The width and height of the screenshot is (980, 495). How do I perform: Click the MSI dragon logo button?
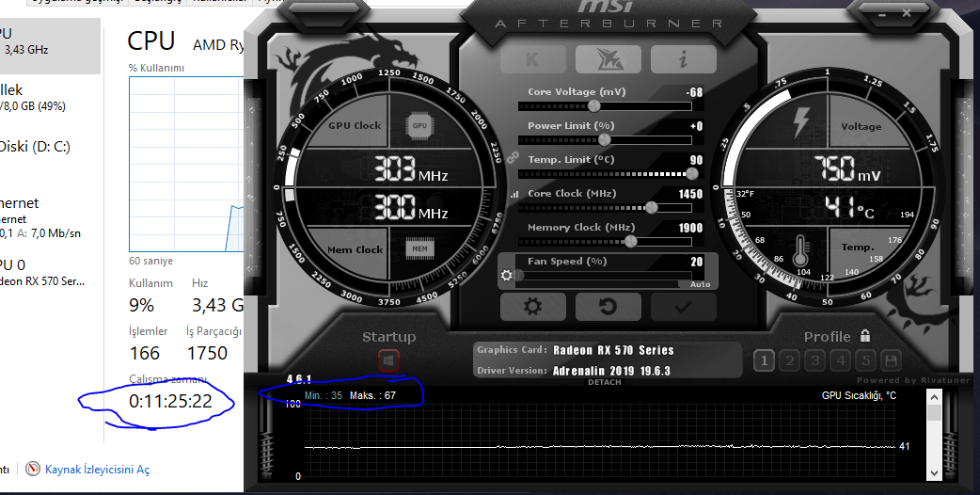pyautogui.click(x=609, y=59)
